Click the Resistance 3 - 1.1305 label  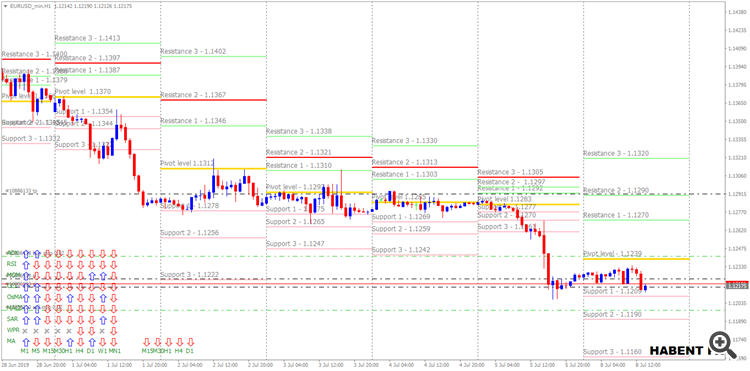click(x=510, y=172)
